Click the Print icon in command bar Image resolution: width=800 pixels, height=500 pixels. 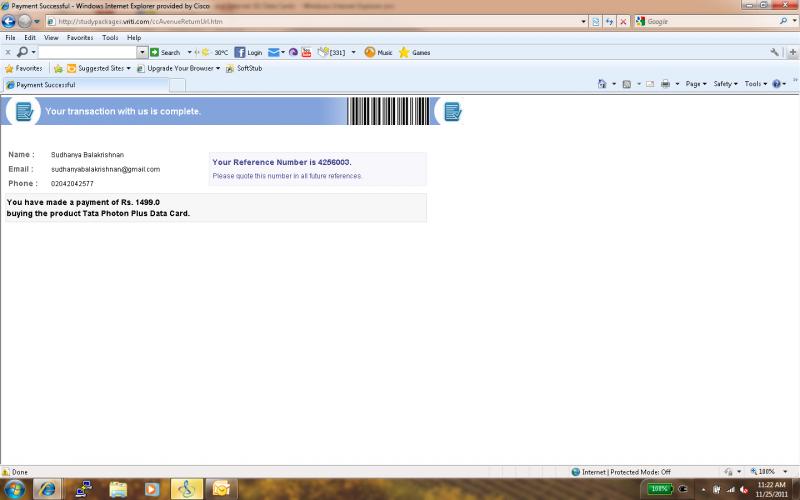(x=665, y=84)
